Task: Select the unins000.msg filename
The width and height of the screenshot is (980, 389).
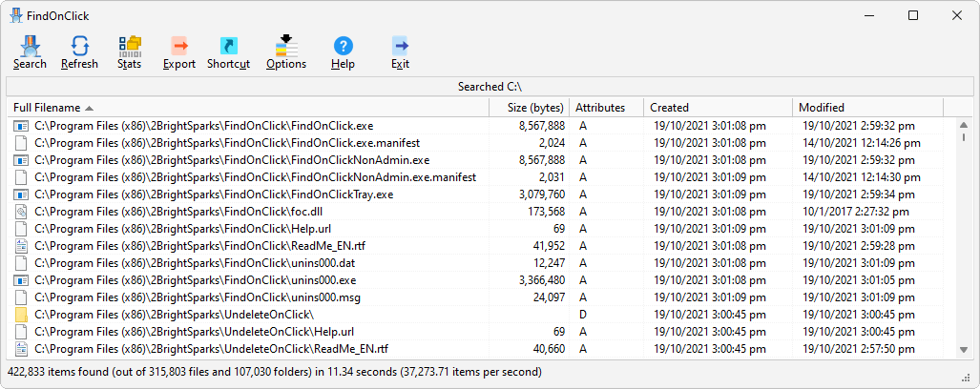Action: click(x=197, y=297)
